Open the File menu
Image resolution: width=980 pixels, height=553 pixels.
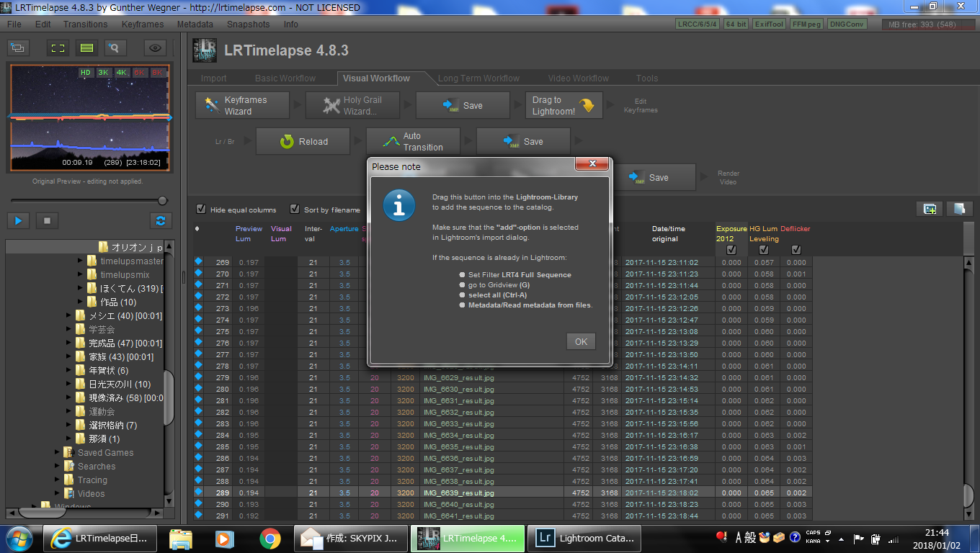click(14, 24)
